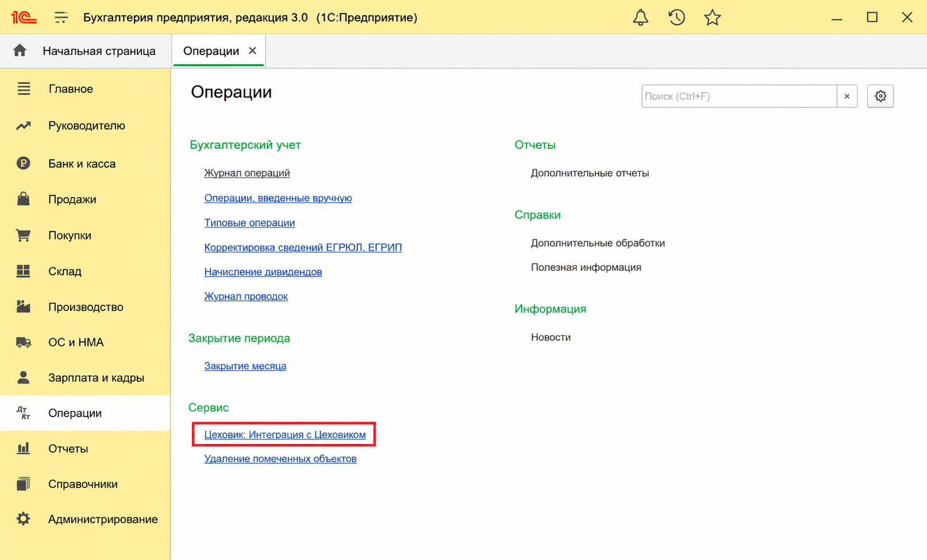Click the Бухгалтерский учет heading
927x560 pixels.
pos(245,145)
